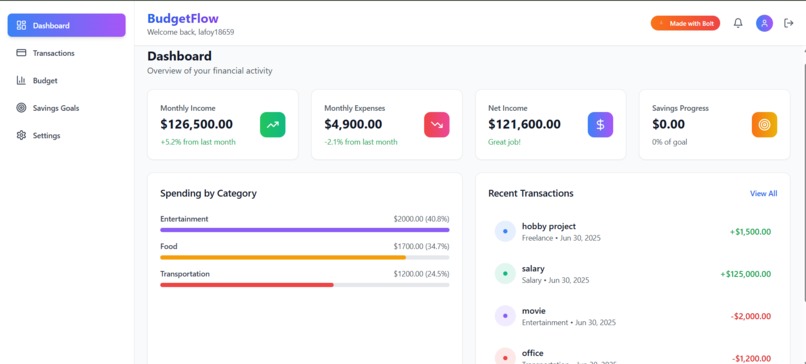Screen dimensions: 806x364
Task: Click the Monthly Expenses $4,900.00 amount
Action: pyautogui.click(x=353, y=124)
